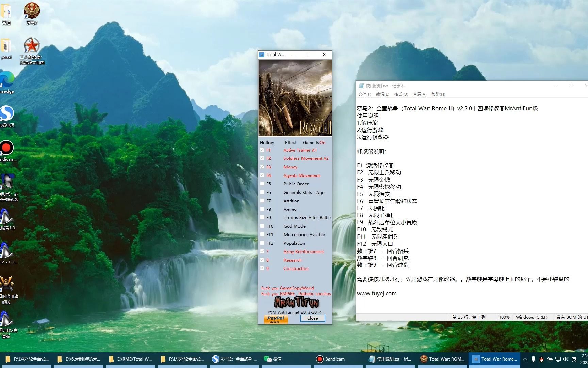Click Windows (CRLF) in Notepad status bar
Viewport: 588px width, 368px height.
click(x=532, y=317)
